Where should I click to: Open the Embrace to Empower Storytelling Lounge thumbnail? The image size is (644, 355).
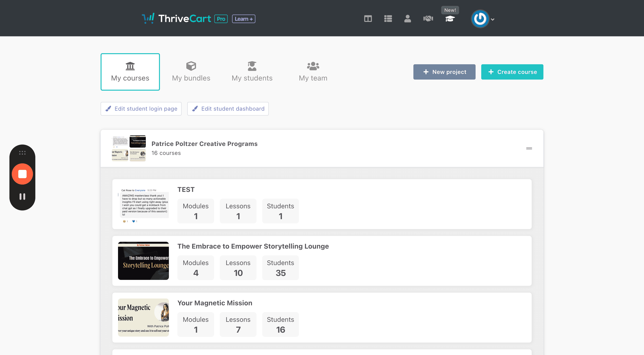143,261
